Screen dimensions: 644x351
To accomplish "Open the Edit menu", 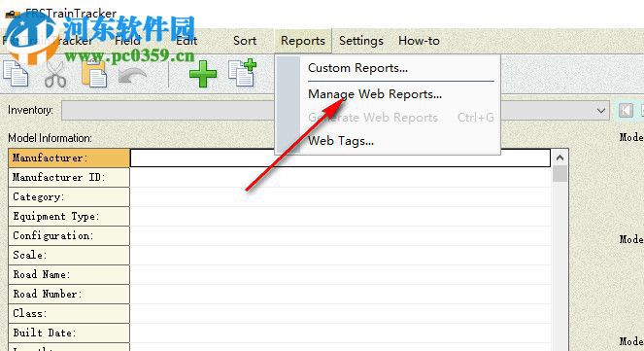I will point(186,41).
